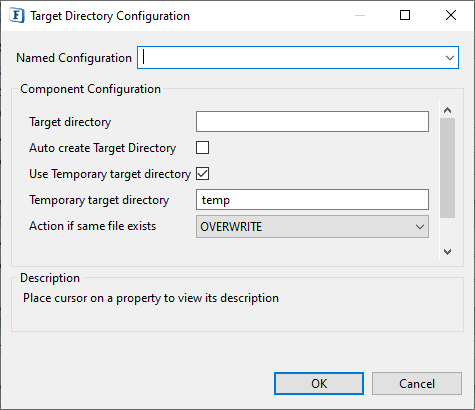Click the Fiorano app icon in title bar
475x410 pixels.
(17, 16)
